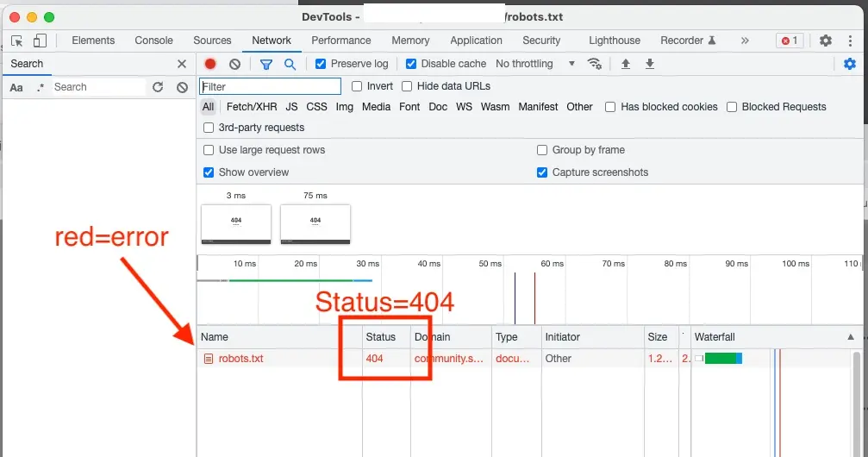Open the Security tab
This screenshot has height=457, width=868.
coord(541,41)
